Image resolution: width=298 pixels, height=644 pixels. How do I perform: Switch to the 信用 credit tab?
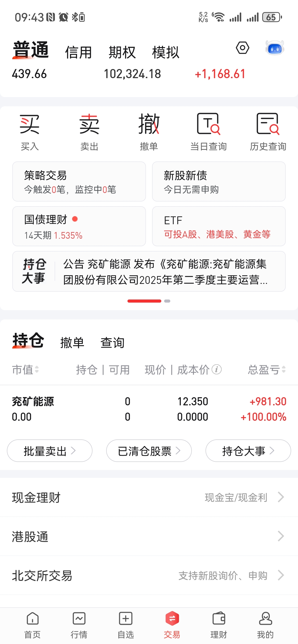(x=79, y=53)
